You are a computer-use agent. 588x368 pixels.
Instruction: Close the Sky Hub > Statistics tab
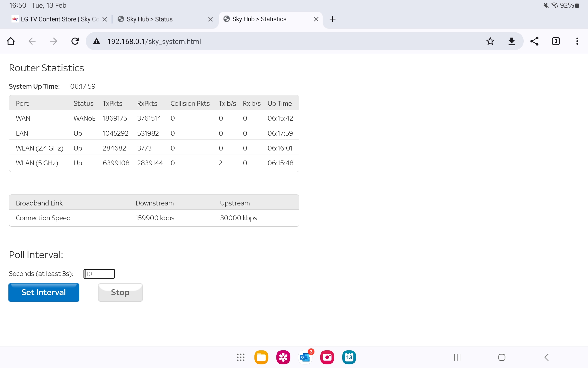point(316,19)
